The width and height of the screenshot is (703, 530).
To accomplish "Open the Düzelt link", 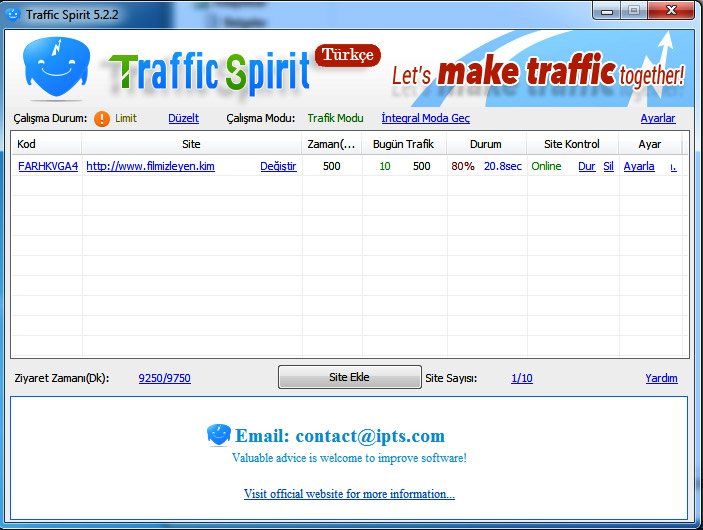I will 183,118.
